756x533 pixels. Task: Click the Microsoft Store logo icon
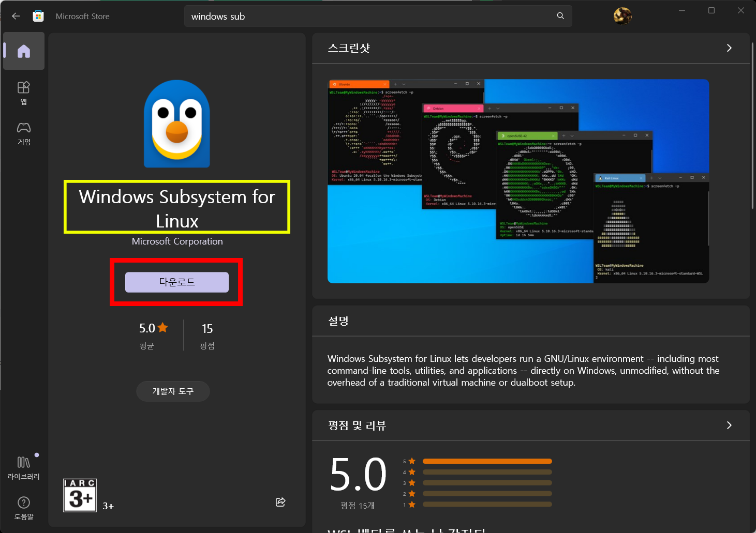click(x=38, y=16)
